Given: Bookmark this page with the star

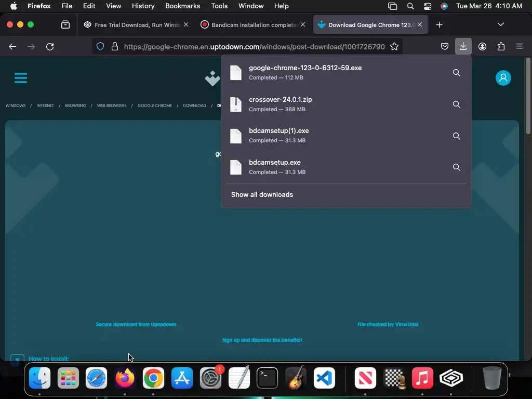Looking at the screenshot, I should (394, 46).
